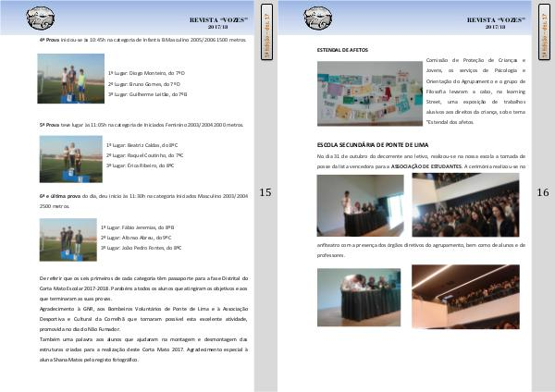This screenshot has width=555, height=392.
Task: Click the "5ª Prova" paragraph heading
Action: tap(49, 124)
